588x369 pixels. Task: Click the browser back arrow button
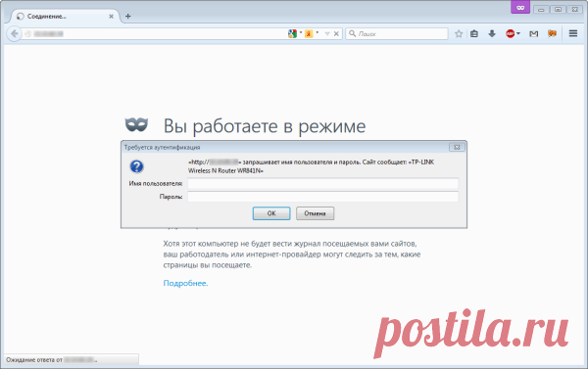(15, 33)
